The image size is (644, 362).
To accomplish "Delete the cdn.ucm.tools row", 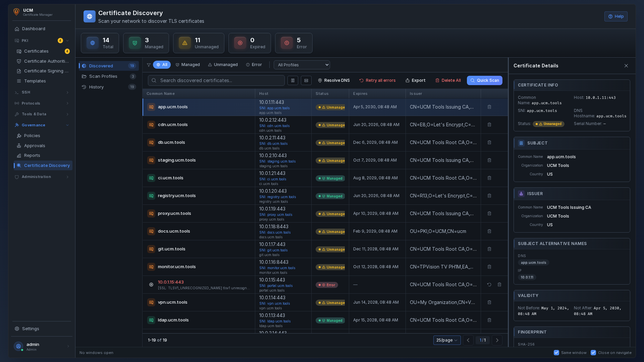I will (x=489, y=125).
